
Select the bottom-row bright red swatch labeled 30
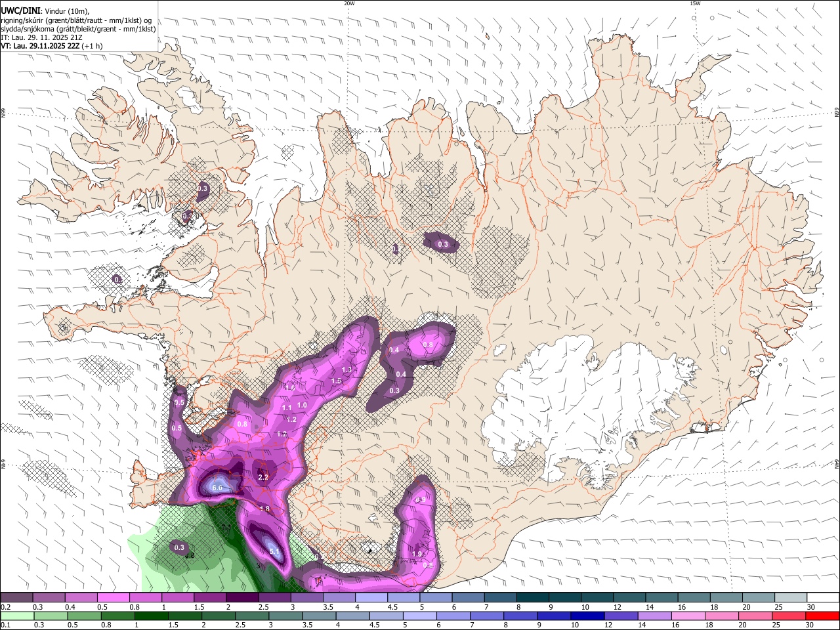click(x=822, y=616)
